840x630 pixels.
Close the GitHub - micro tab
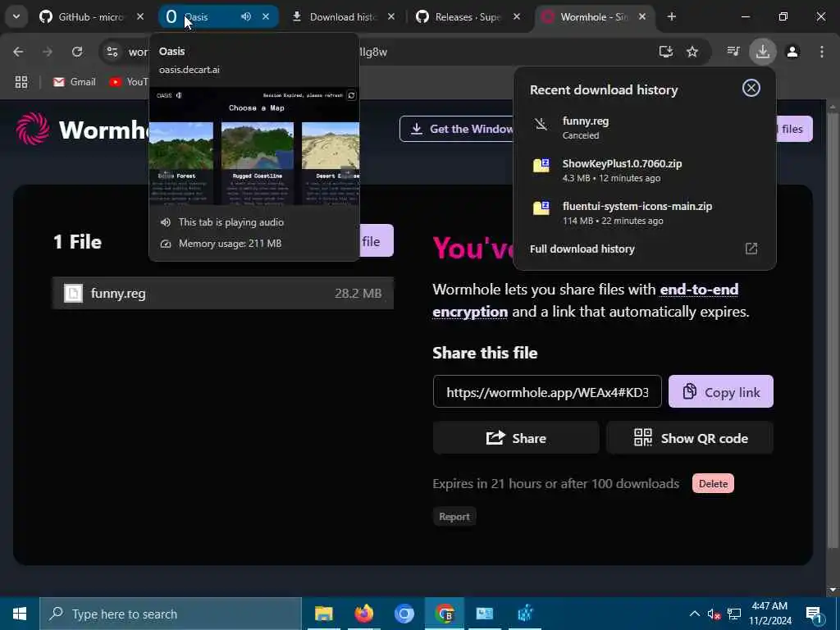point(140,16)
